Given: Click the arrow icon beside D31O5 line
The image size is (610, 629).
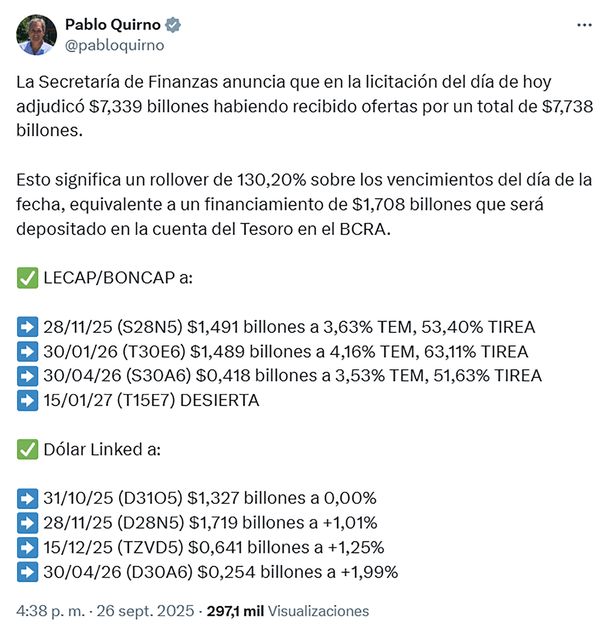Looking at the screenshot, I should [26, 499].
